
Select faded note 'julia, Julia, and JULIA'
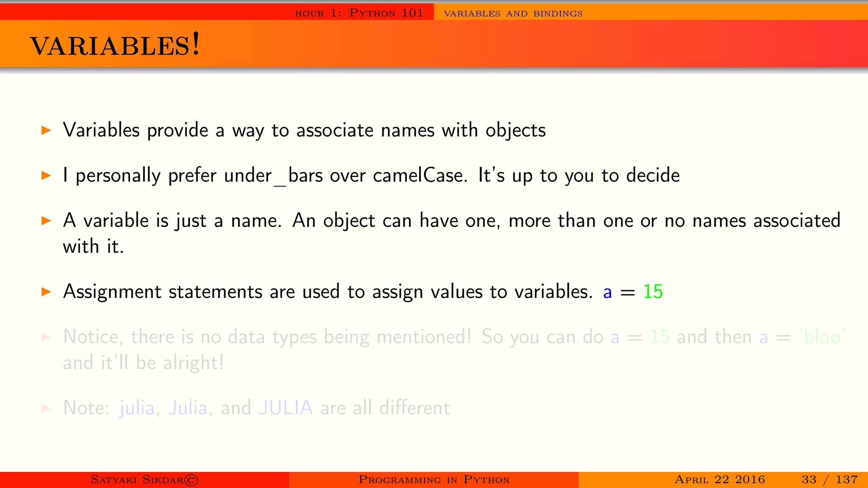pyautogui.click(x=256, y=408)
